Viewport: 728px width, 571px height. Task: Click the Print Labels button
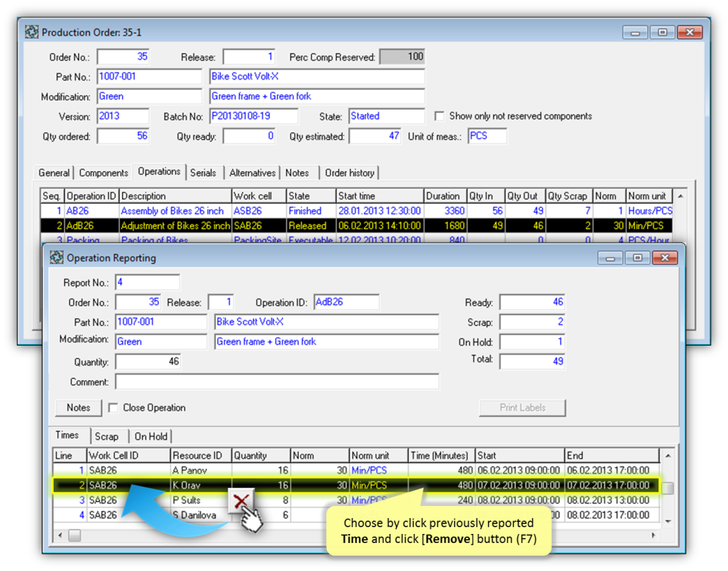tap(522, 408)
